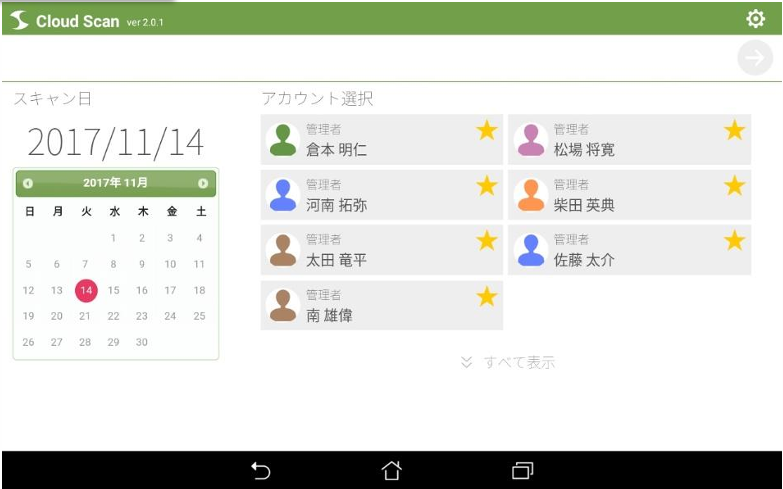Screen dimensions: 783x489
Task: Tap the blue avatar of 河南 拓弥
Action: pos(283,195)
